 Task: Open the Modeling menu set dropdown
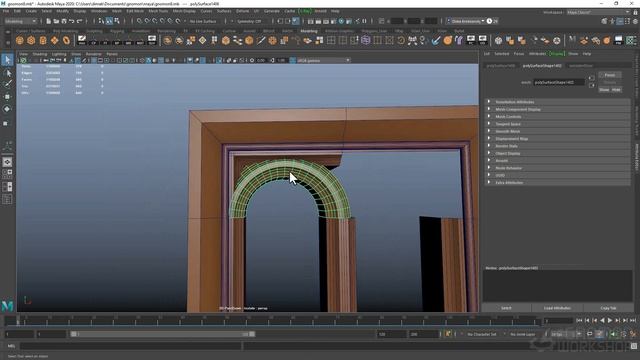(20, 21)
